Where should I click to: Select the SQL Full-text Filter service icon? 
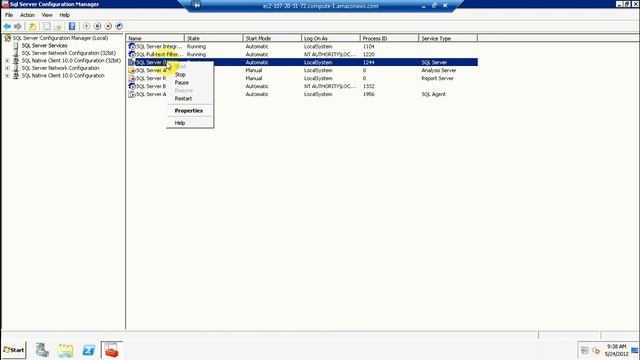(132, 54)
